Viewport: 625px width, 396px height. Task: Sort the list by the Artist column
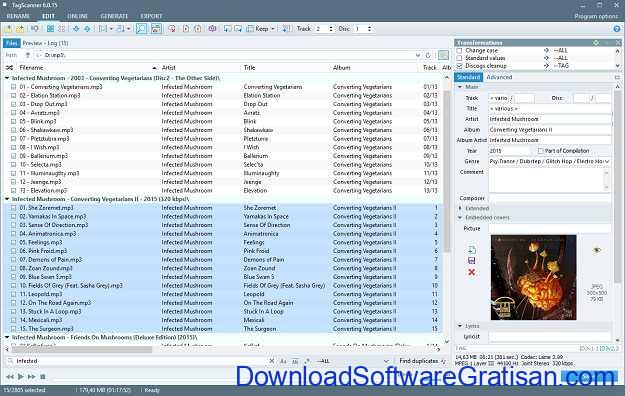169,67
